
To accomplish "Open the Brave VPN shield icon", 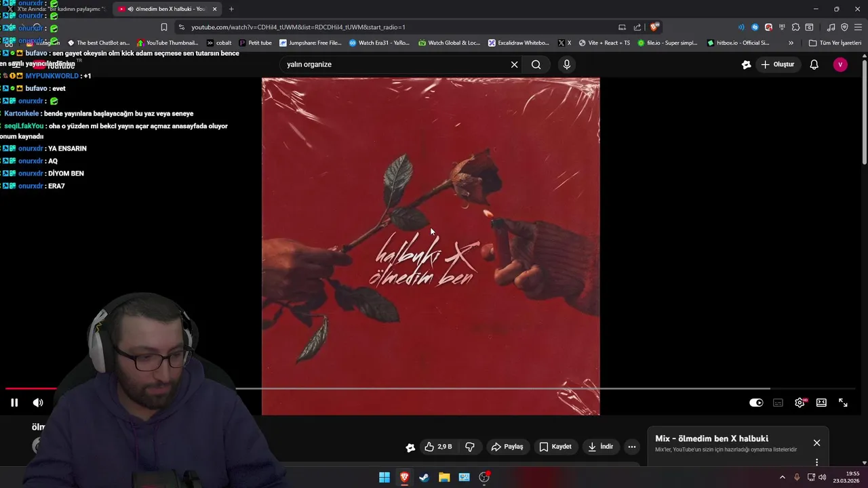I will pyautogui.click(x=844, y=27).
